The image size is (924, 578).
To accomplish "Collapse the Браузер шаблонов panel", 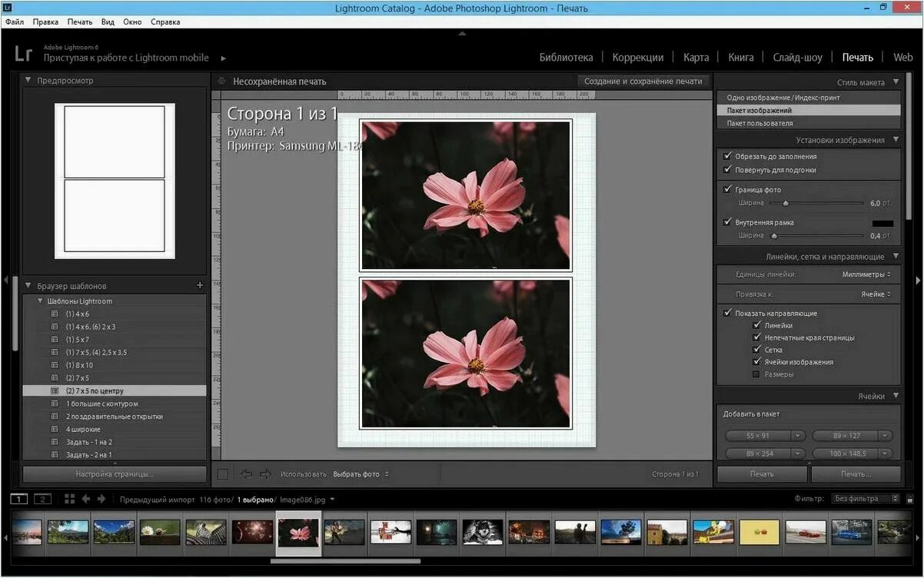I will [28, 285].
